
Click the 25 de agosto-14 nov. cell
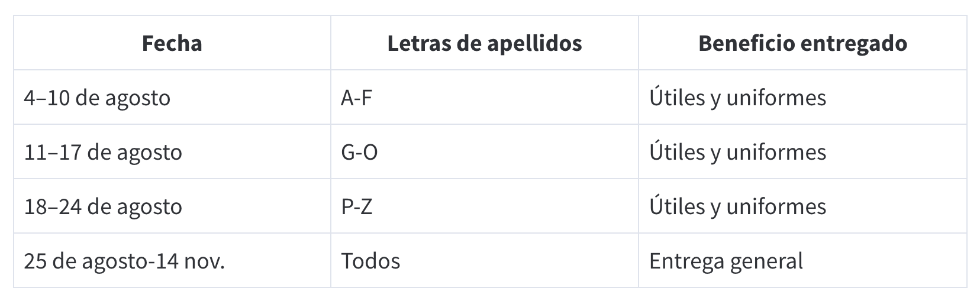(172, 261)
